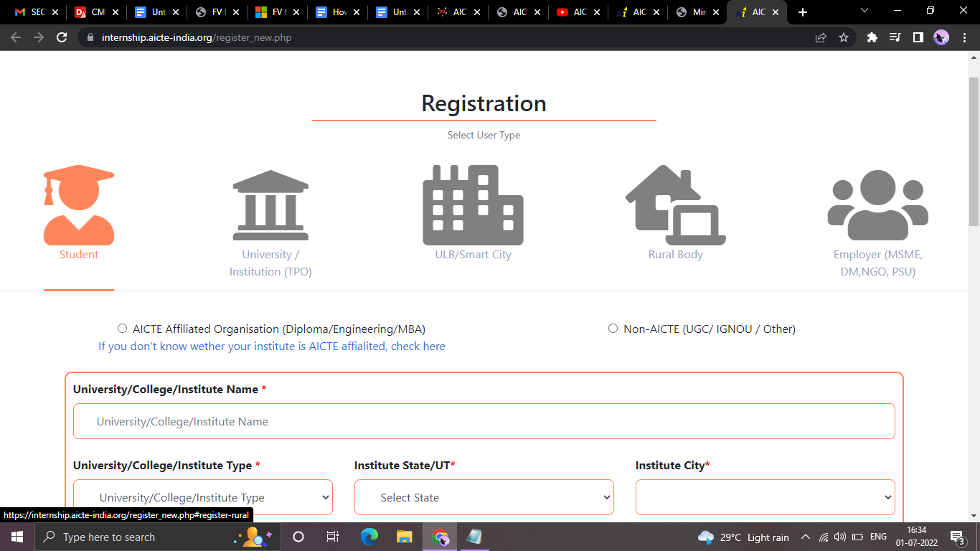Select the Employer group of people icon
The width and height of the screenshot is (980, 551).
coord(877,206)
